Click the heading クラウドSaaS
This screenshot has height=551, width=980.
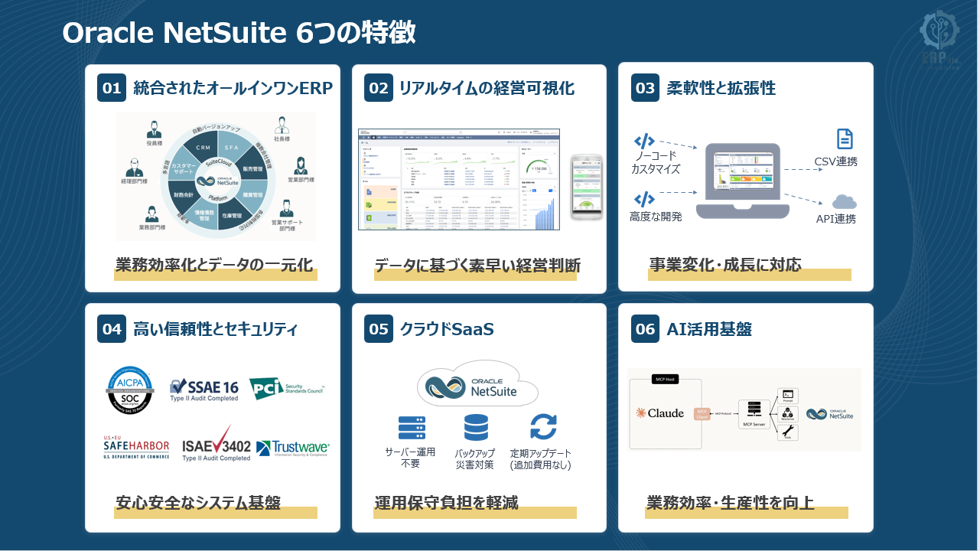(x=447, y=329)
